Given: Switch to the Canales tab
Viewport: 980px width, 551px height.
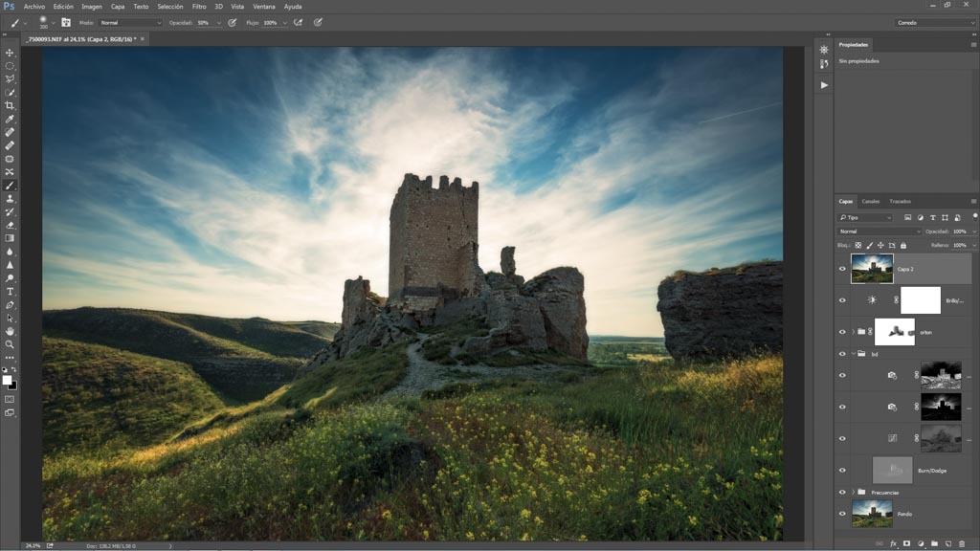Looking at the screenshot, I should tap(871, 201).
